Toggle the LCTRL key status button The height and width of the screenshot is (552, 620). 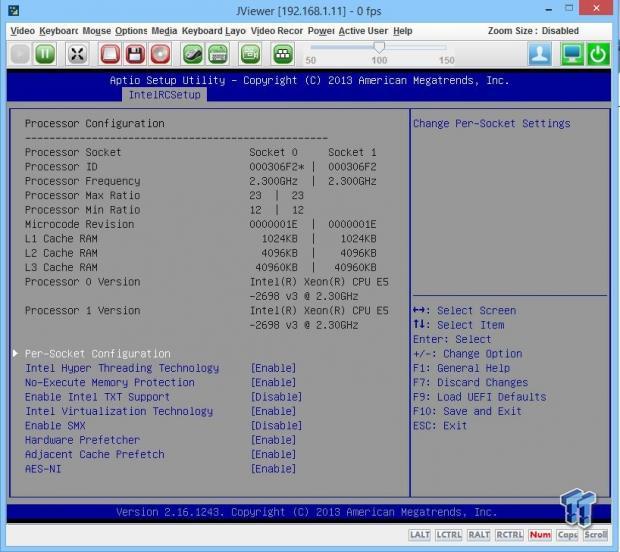[x=448, y=535]
